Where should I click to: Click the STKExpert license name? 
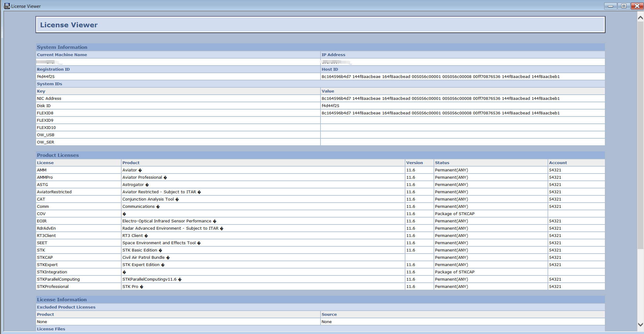[47, 265]
